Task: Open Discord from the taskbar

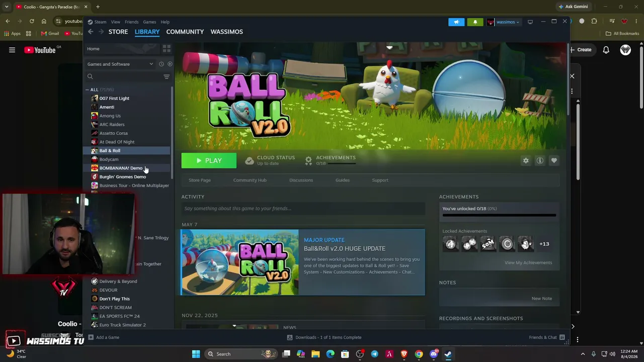Action: pyautogui.click(x=433, y=354)
